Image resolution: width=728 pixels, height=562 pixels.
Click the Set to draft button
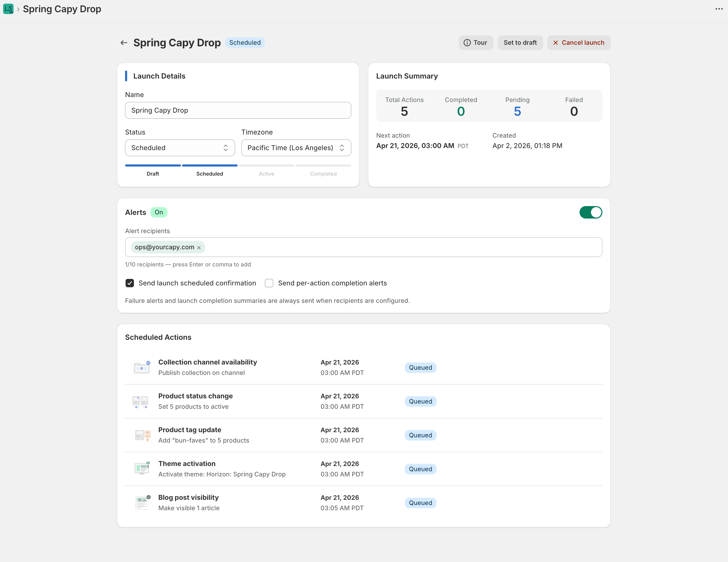pos(520,43)
